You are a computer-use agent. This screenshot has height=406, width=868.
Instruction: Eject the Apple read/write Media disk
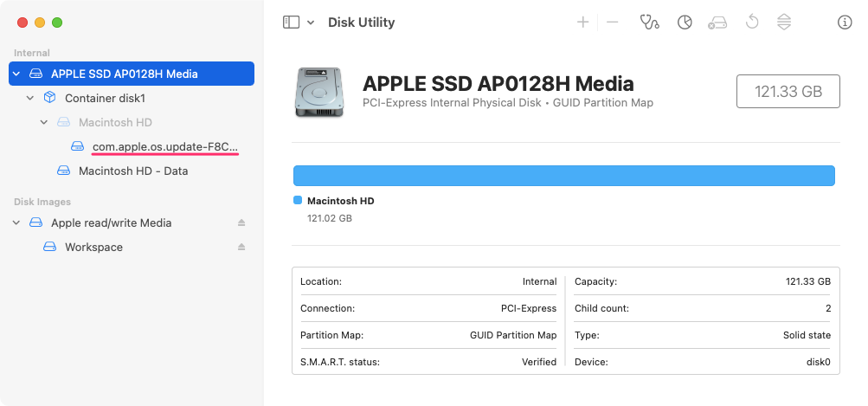coord(242,223)
